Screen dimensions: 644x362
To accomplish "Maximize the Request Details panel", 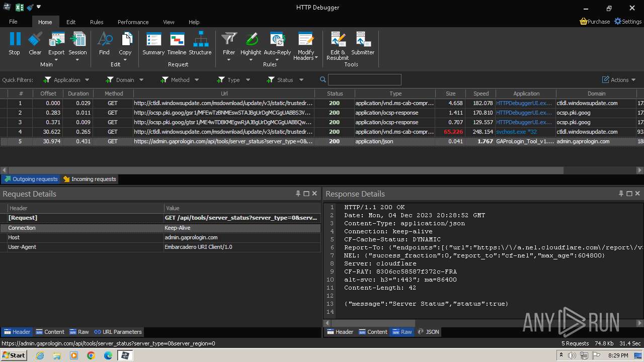I will pos(306,194).
